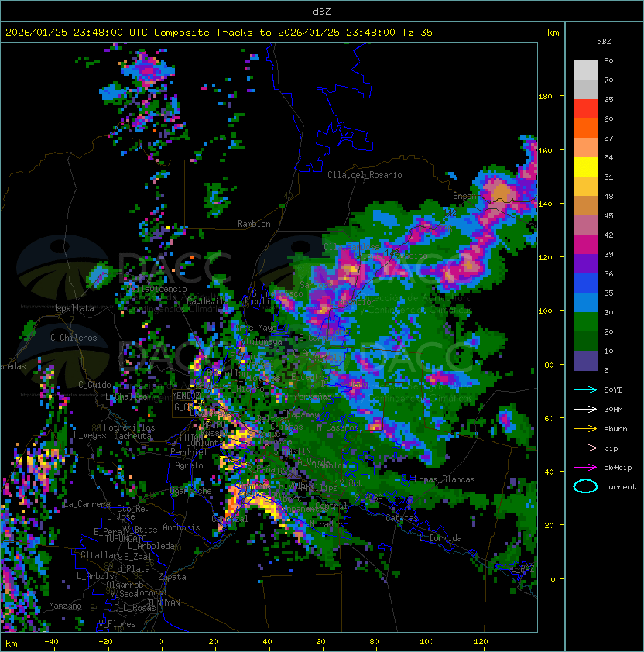
Task: Click the 'C_Guido' map label
Action: 94,385
